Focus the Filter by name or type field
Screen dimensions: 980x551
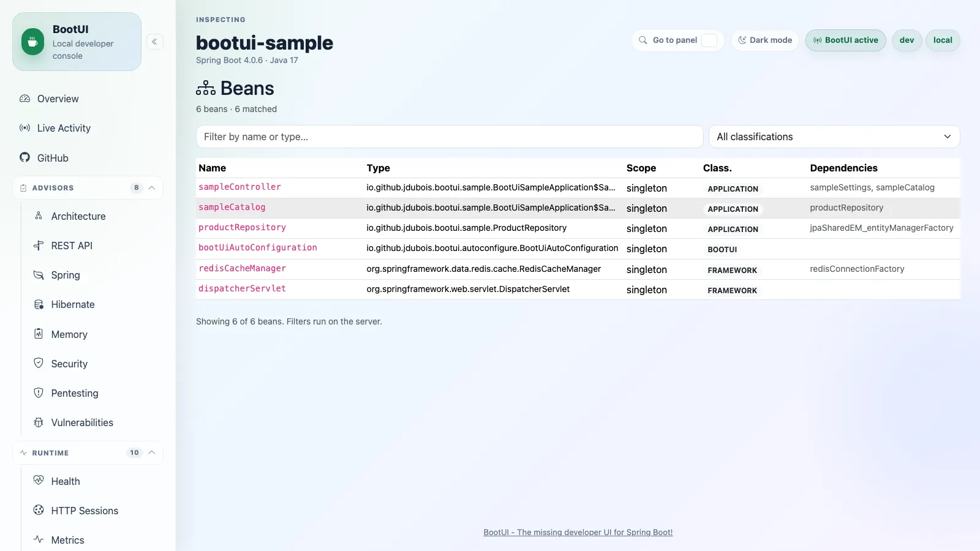click(450, 137)
